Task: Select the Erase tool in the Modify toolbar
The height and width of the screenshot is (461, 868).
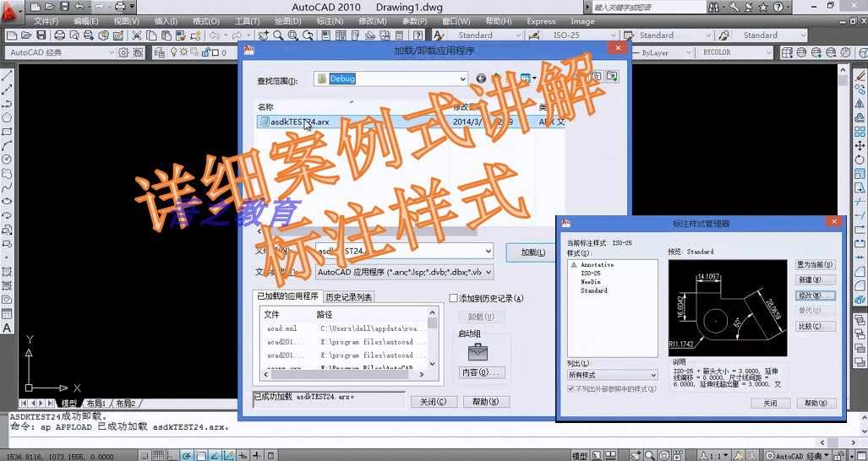Action: pyautogui.click(x=860, y=76)
